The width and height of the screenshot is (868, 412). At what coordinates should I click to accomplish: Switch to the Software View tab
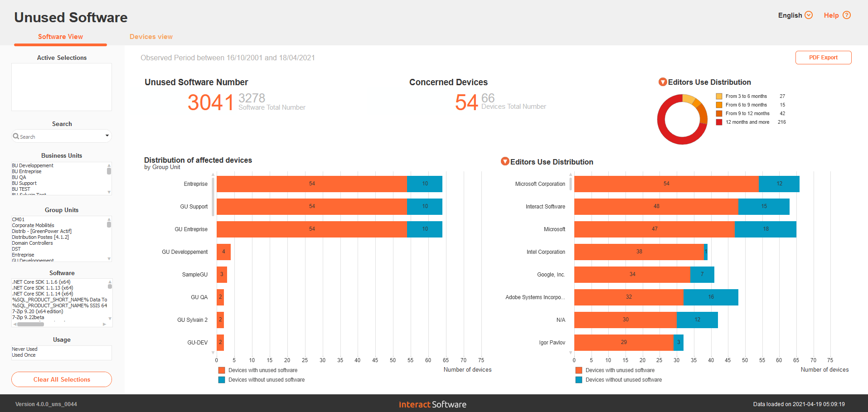click(60, 37)
